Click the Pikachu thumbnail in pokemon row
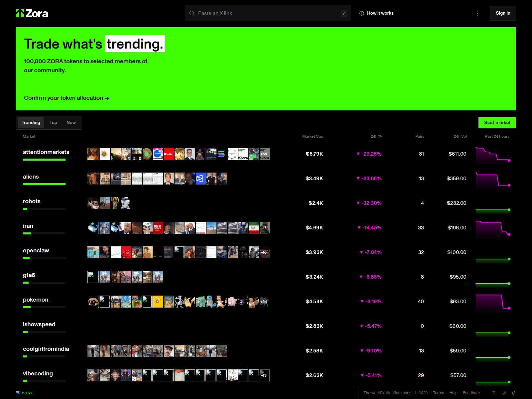Viewport: 532px width, 399px height. coord(190,302)
